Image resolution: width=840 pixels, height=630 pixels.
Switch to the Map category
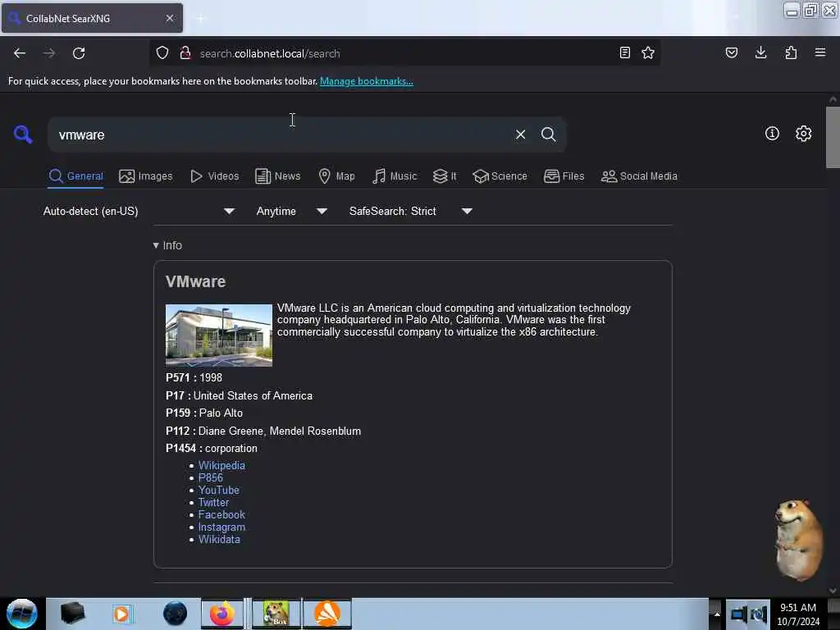(336, 176)
